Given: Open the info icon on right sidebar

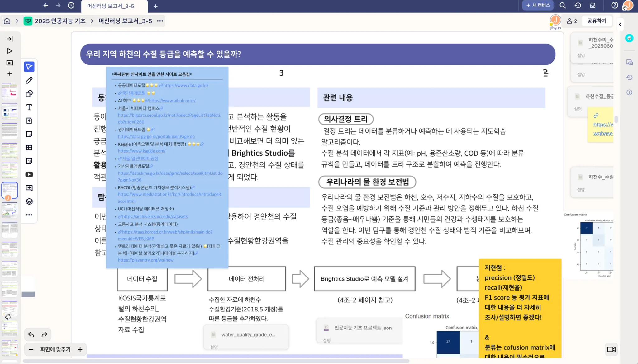Looking at the screenshot, I should 629,92.
